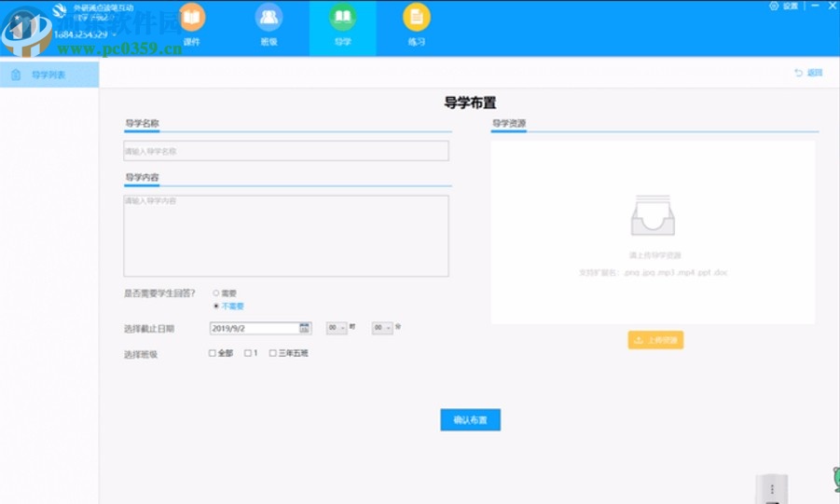
Task: Click the 上传资源 upload button
Action: coord(655,340)
